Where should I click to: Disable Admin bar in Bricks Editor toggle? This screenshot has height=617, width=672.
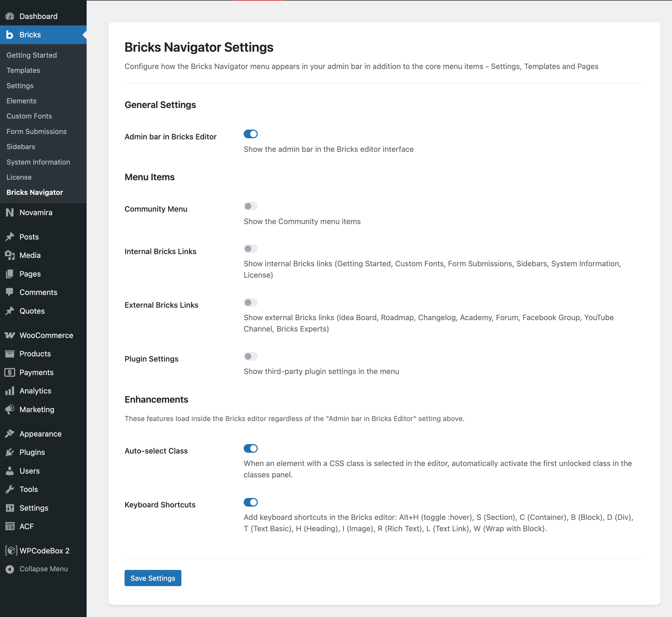pos(250,134)
